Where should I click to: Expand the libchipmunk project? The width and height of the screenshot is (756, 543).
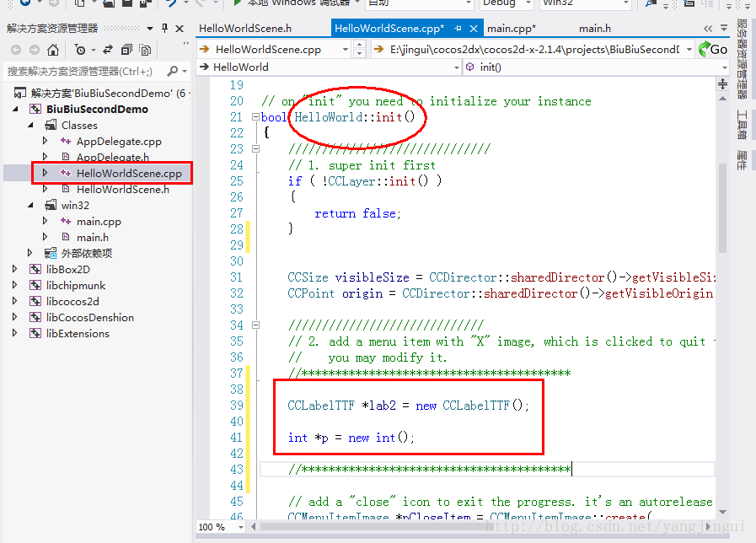(14, 285)
